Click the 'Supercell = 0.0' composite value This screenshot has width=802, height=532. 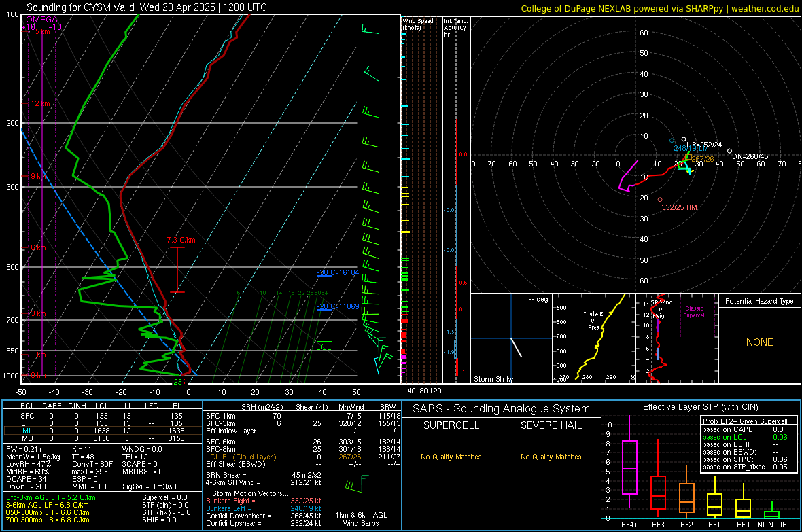[x=164, y=497]
